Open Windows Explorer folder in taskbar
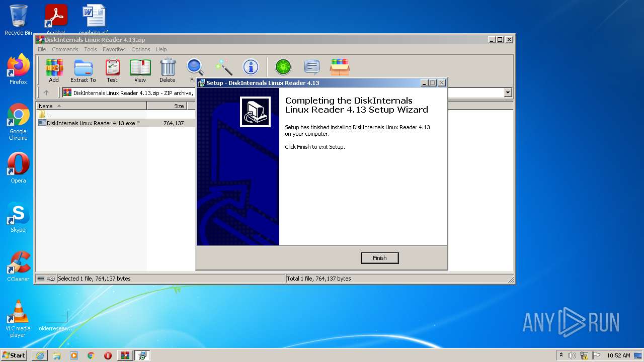The width and height of the screenshot is (644, 362). tap(57, 355)
